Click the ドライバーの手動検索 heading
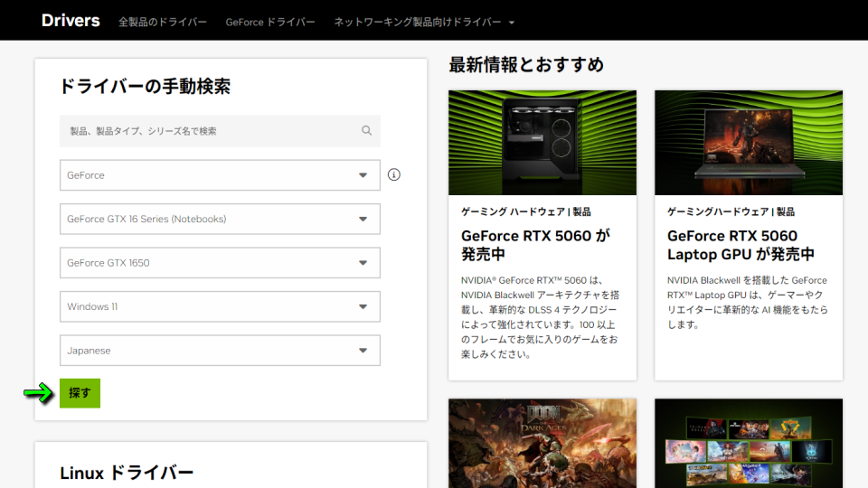 [x=145, y=87]
